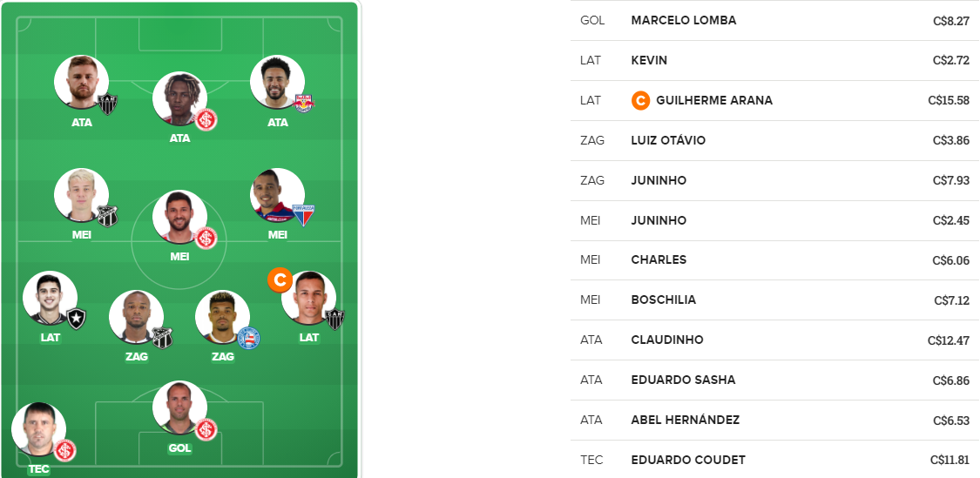Click the Fortaleza crest on the right MEI
The image size is (980, 478).
click(304, 215)
